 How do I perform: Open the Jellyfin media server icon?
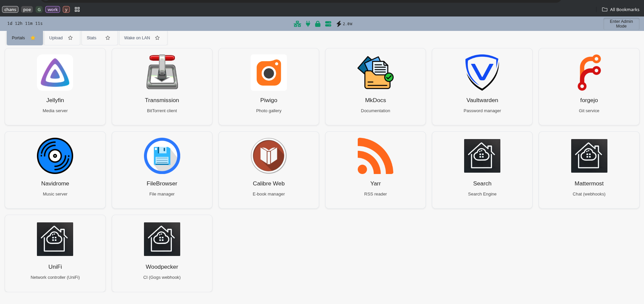(x=55, y=73)
